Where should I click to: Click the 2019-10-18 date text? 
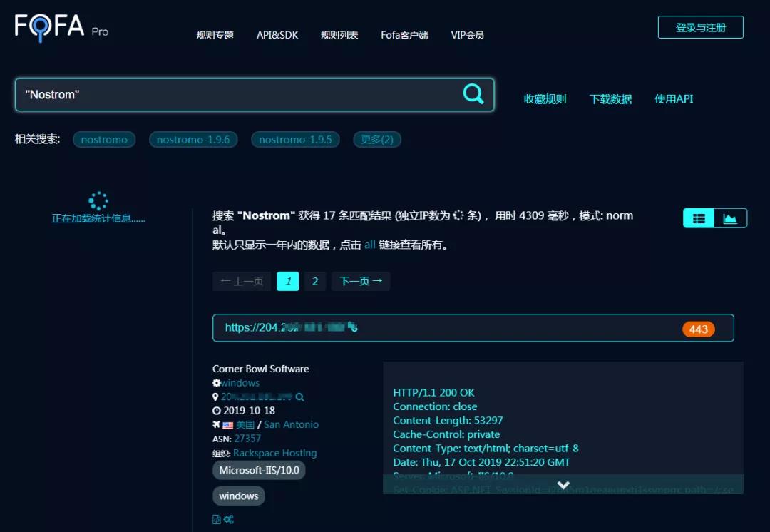click(x=249, y=411)
